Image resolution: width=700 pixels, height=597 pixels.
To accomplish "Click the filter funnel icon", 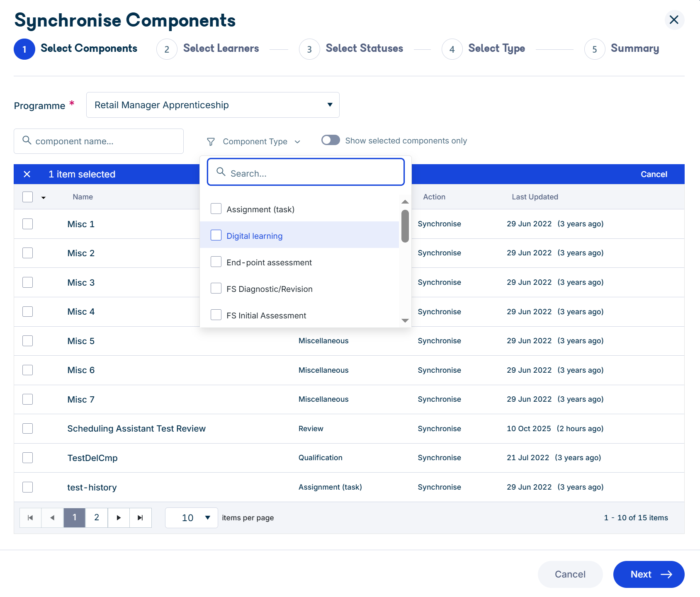I will coord(211,142).
